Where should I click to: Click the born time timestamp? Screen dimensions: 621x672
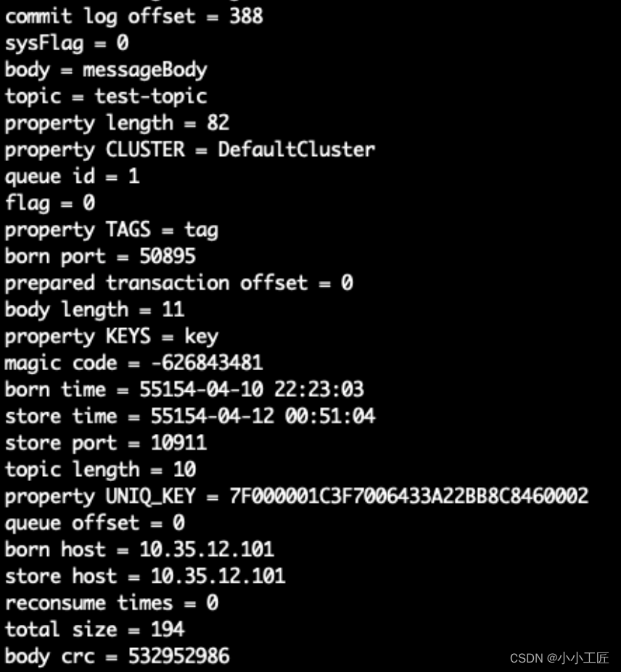point(252,390)
